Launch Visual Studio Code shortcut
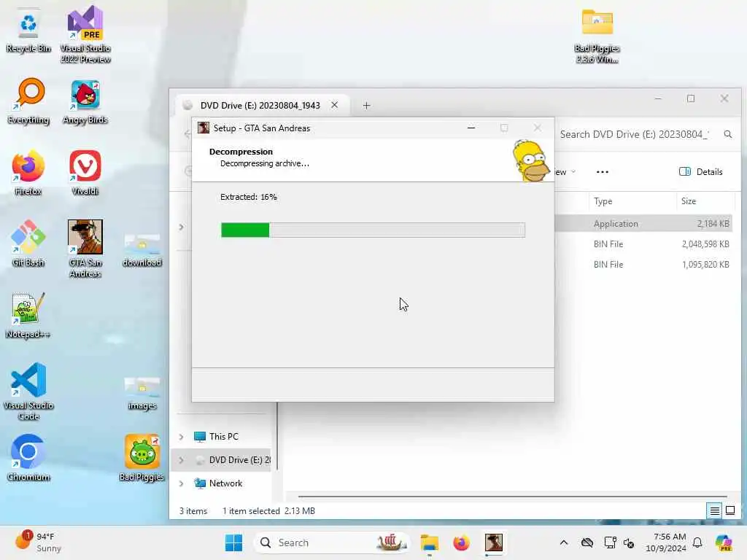Viewport: 747px width, 560px height. point(28,392)
